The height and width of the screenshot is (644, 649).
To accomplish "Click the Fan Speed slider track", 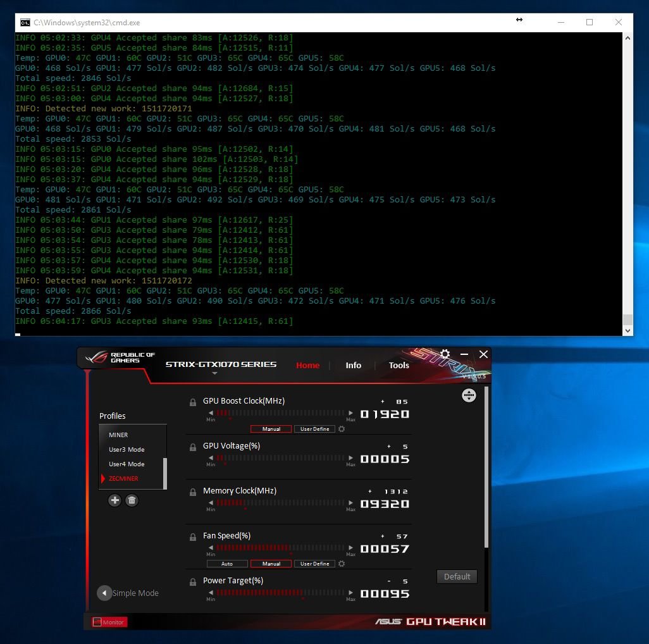I will tap(280, 548).
